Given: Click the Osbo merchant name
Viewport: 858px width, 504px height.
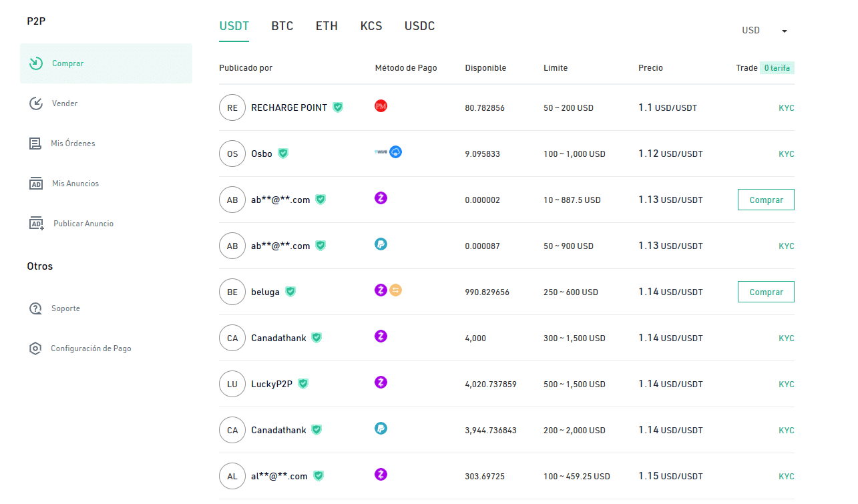Looking at the screenshot, I should (x=262, y=154).
